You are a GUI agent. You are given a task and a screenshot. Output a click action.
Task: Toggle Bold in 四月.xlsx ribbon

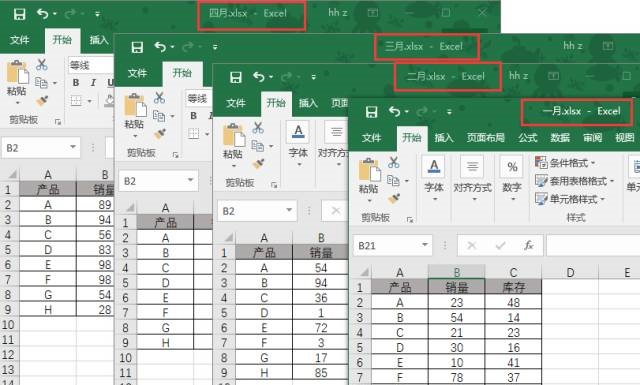pyautogui.click(x=76, y=82)
